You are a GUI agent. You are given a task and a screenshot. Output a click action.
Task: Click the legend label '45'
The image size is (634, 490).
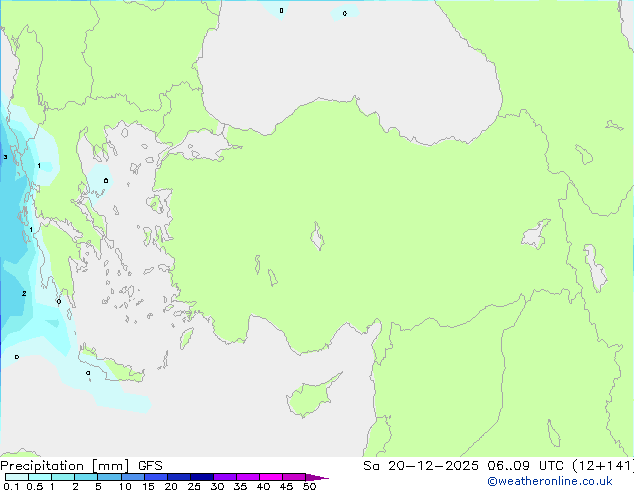(286, 486)
